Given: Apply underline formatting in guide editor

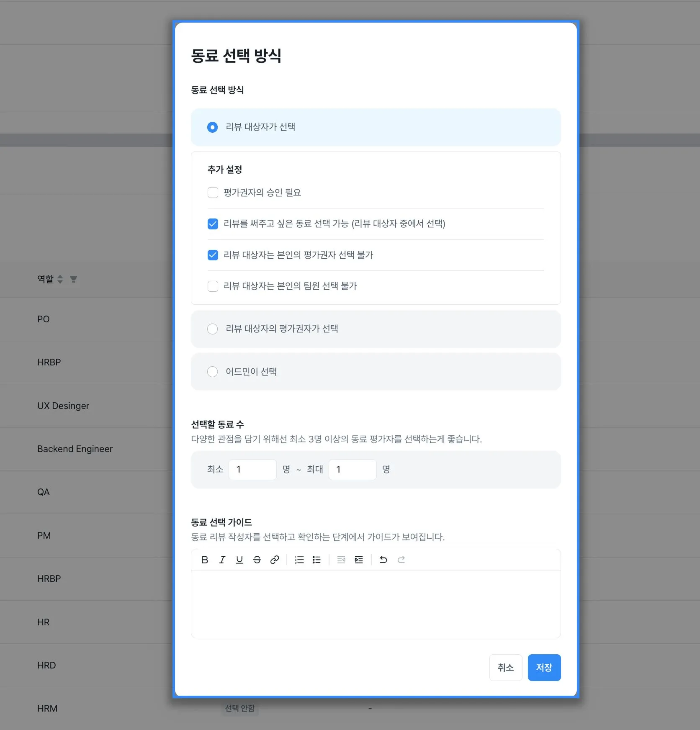Looking at the screenshot, I should (x=239, y=560).
